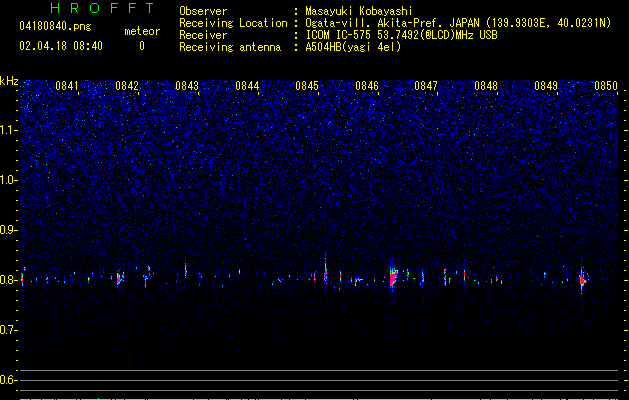
Task: Click the Observer field label
Action: tap(203, 11)
